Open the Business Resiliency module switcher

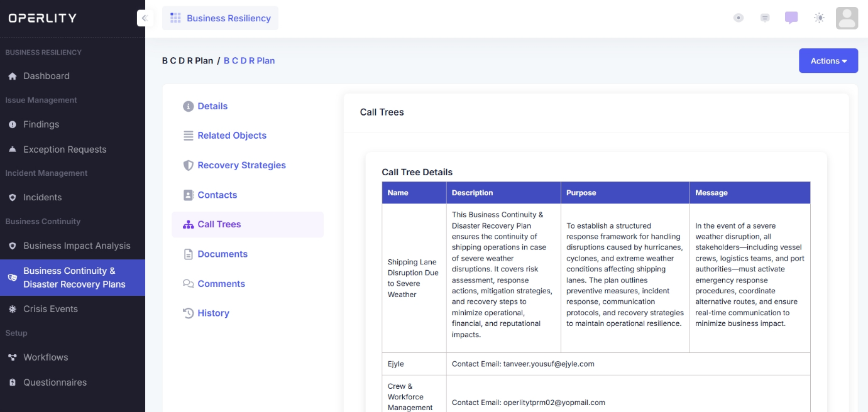220,18
